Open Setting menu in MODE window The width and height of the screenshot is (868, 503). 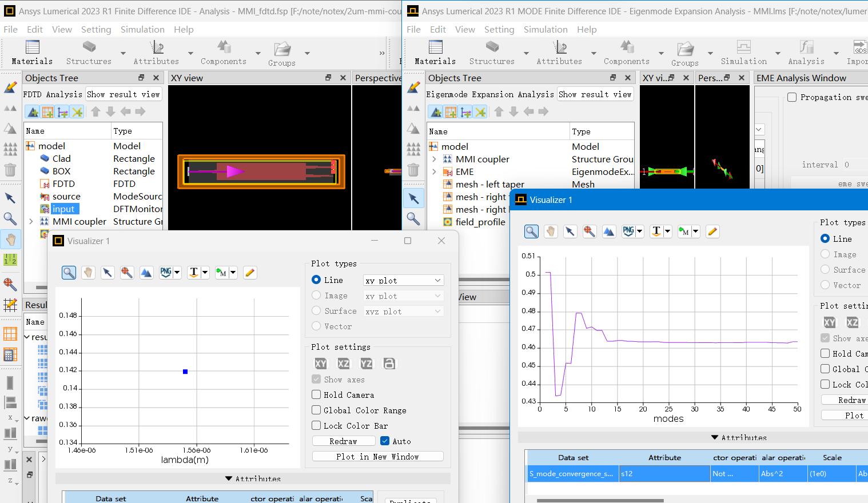(499, 29)
